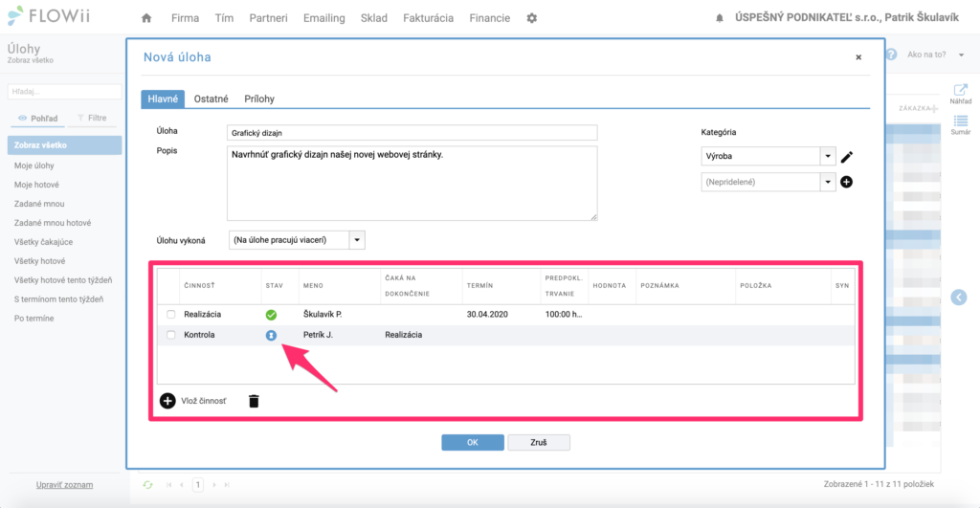Edit the category with pencil icon

tap(847, 157)
